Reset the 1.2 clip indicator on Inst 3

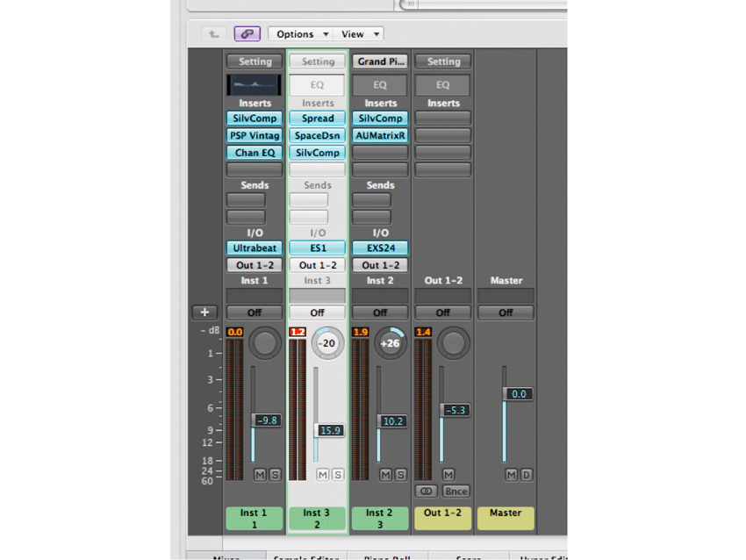pyautogui.click(x=298, y=332)
